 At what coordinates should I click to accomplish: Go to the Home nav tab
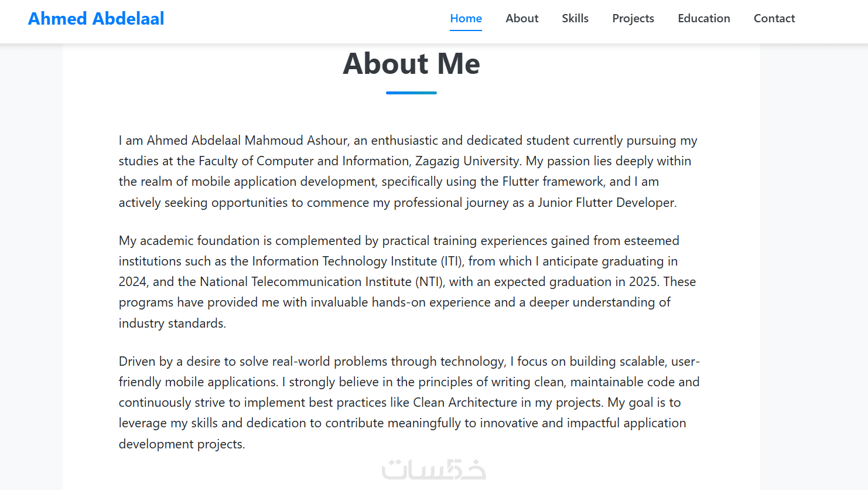coord(466,18)
